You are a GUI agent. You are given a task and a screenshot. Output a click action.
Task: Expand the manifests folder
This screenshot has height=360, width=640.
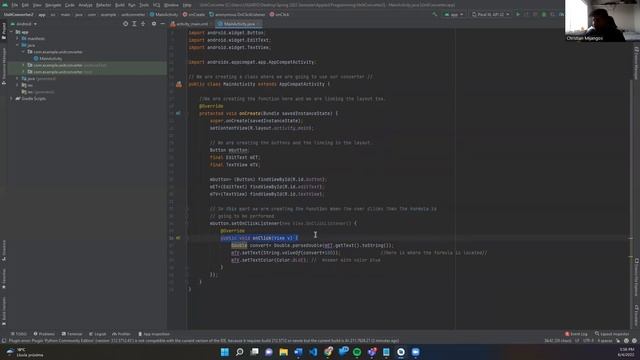(x=18, y=39)
